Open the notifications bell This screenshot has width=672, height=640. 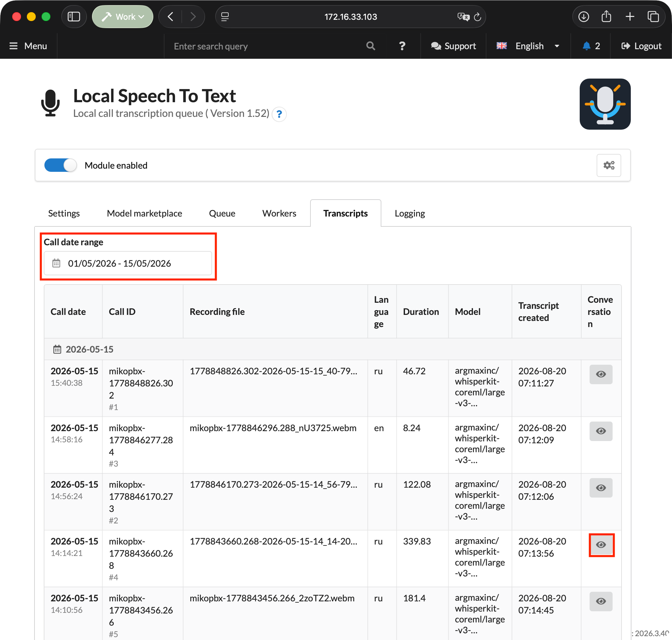point(591,46)
